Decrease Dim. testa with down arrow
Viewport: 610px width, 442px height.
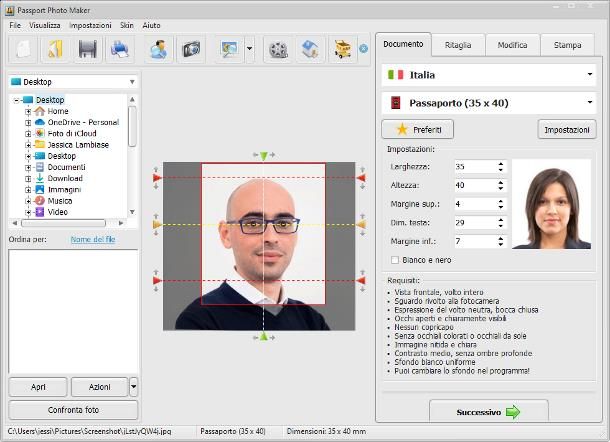501,226
